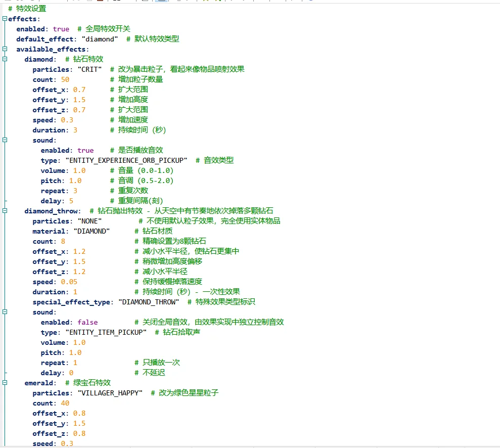The width and height of the screenshot is (500, 448).
Task: Click the "DIAMOND" material value
Action: pyautogui.click(x=92, y=231)
